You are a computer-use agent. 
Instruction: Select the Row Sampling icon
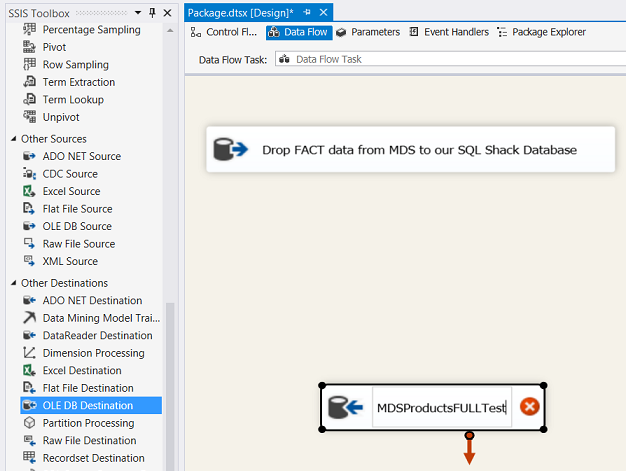click(x=29, y=64)
